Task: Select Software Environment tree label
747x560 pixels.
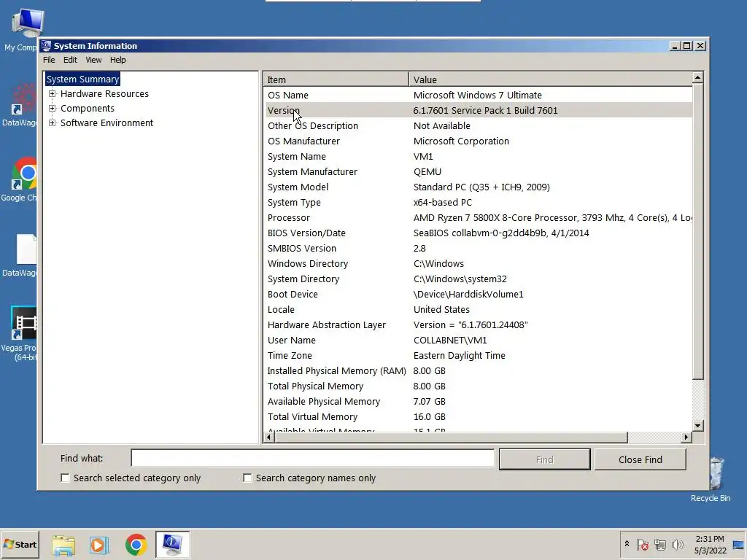Action: tap(107, 122)
